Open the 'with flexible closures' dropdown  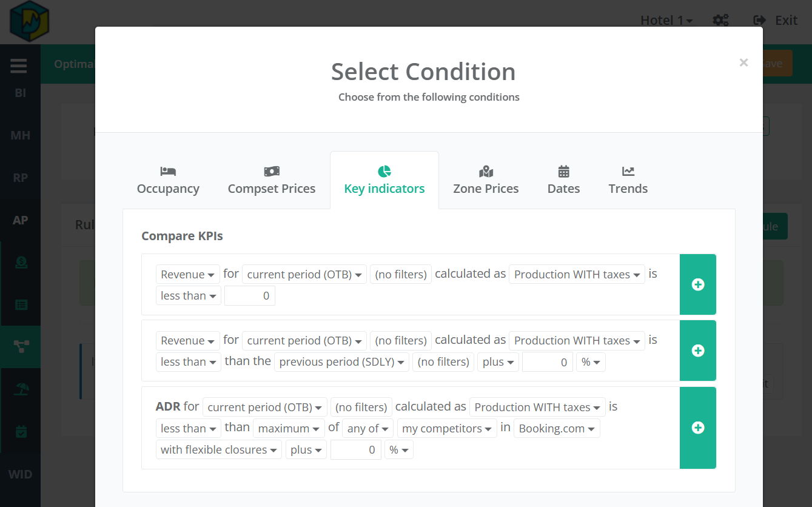tap(218, 450)
